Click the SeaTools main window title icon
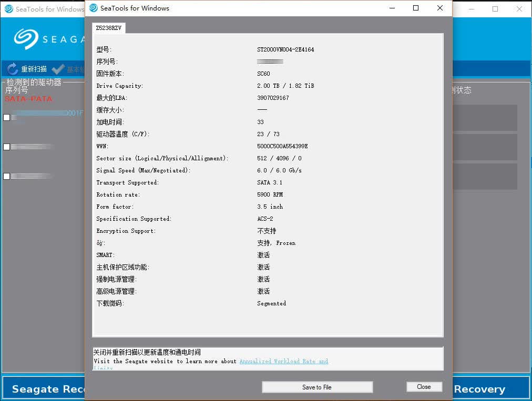The width and height of the screenshot is (532, 401). [9, 9]
